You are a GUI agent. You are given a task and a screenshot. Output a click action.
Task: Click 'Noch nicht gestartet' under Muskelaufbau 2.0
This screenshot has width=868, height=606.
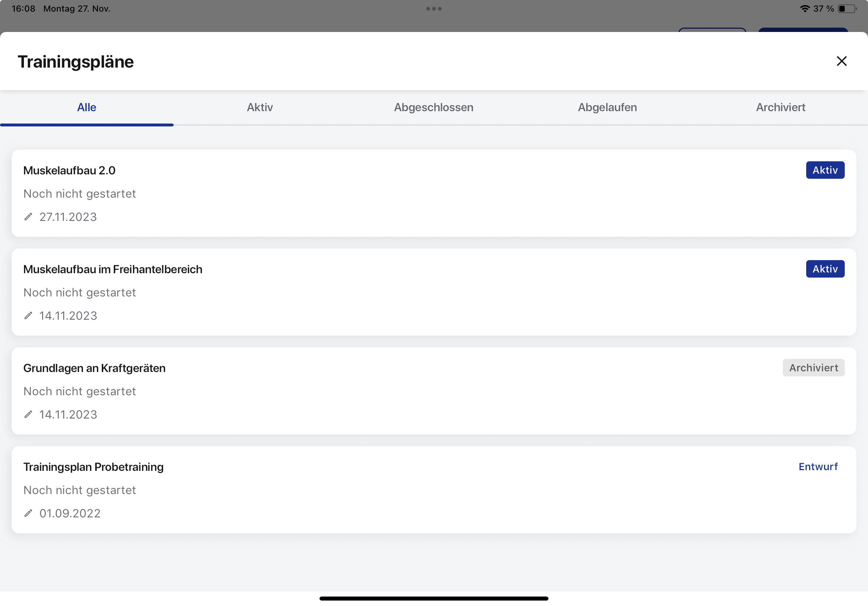click(x=79, y=193)
